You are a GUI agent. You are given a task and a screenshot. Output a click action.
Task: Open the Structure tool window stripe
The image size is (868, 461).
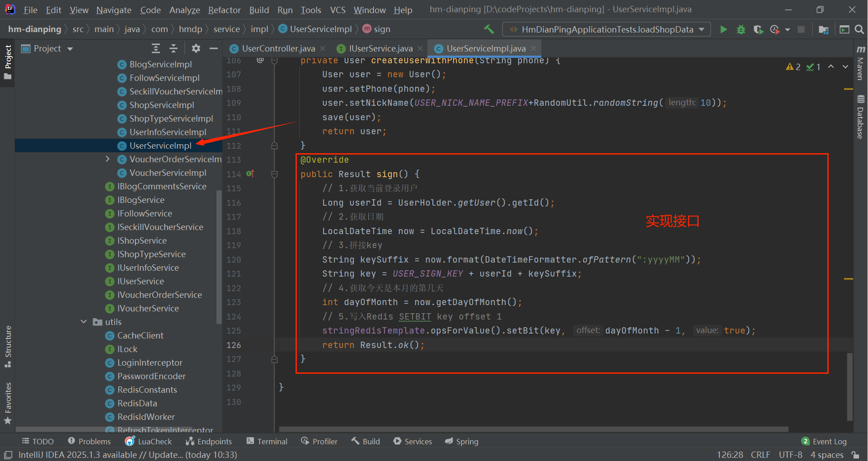pyautogui.click(x=8, y=346)
